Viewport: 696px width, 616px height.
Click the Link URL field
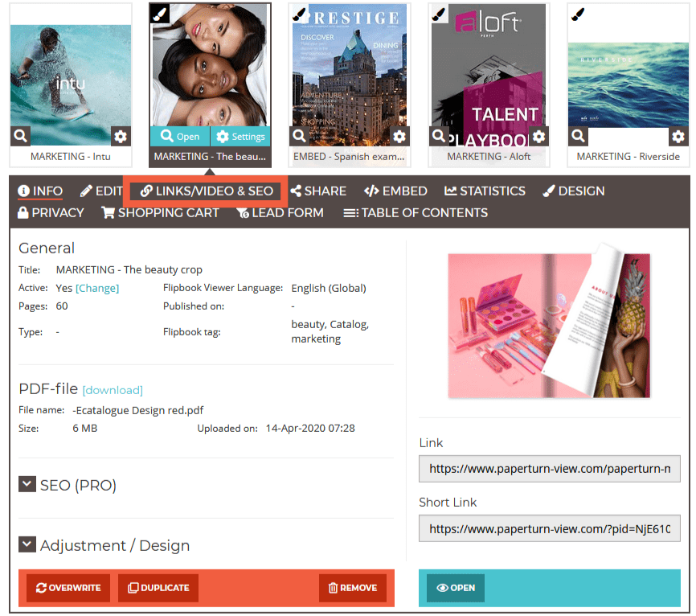(x=550, y=469)
